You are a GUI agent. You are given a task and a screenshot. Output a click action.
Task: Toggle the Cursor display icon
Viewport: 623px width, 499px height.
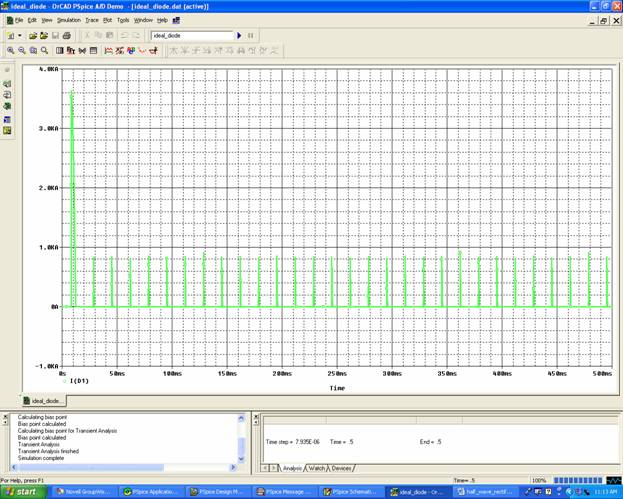point(154,50)
